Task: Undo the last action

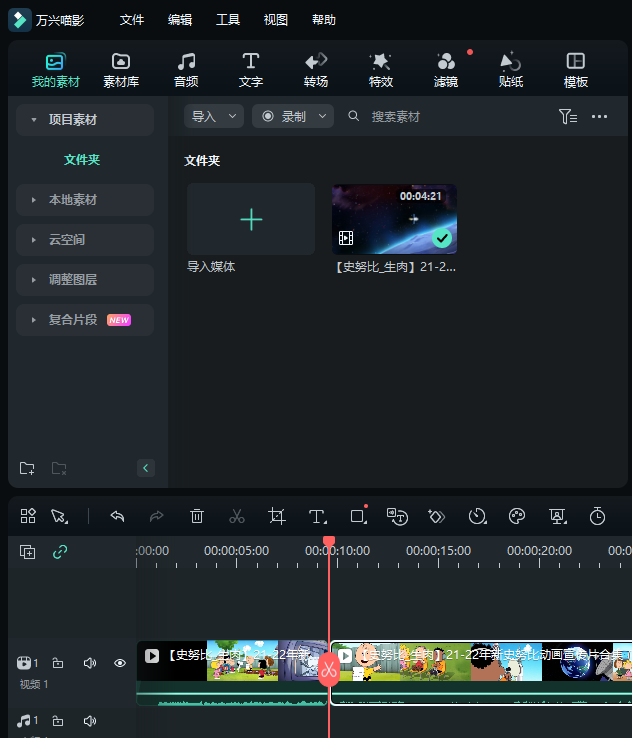Action: 117,516
